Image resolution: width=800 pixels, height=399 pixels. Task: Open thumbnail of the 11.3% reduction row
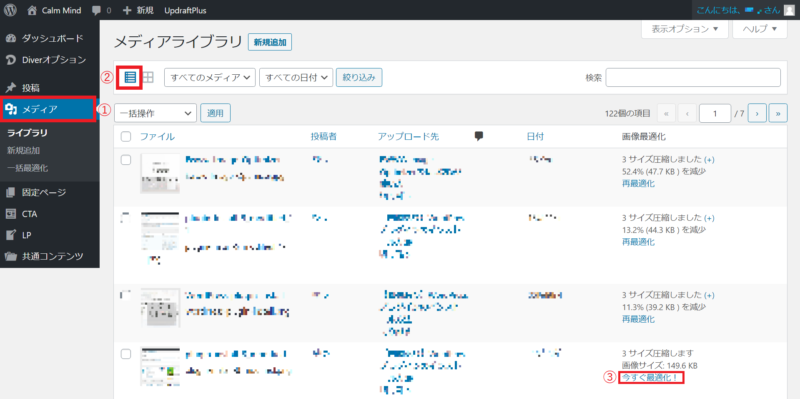160,308
